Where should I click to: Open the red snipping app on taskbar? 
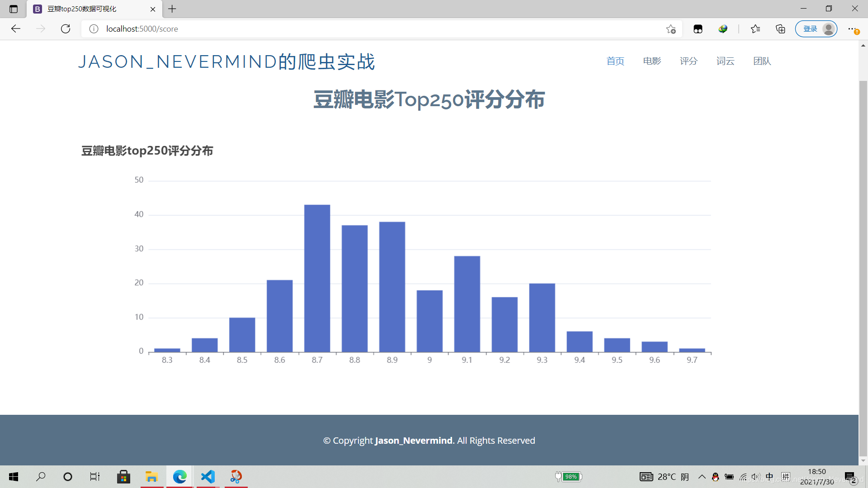coord(236,477)
